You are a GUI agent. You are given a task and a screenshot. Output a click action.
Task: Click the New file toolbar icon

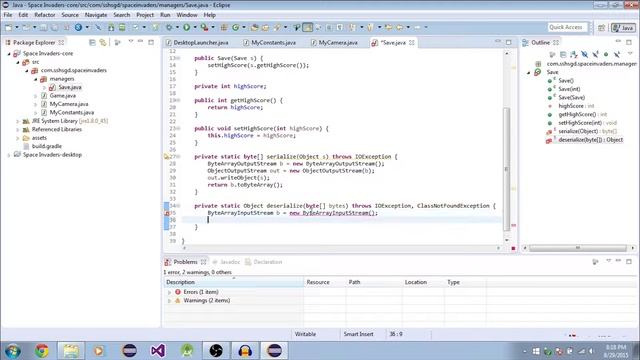coord(8,27)
